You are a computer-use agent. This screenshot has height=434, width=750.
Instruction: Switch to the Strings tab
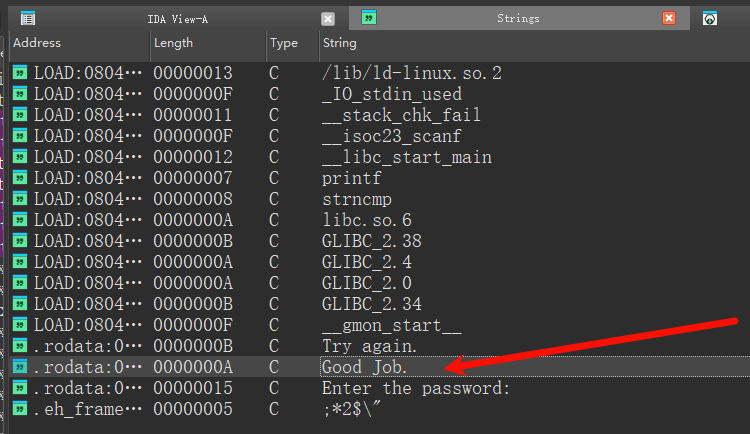(518, 19)
